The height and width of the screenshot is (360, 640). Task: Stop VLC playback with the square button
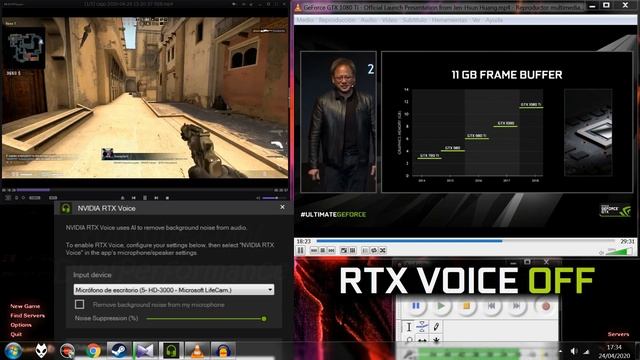(x=322, y=250)
